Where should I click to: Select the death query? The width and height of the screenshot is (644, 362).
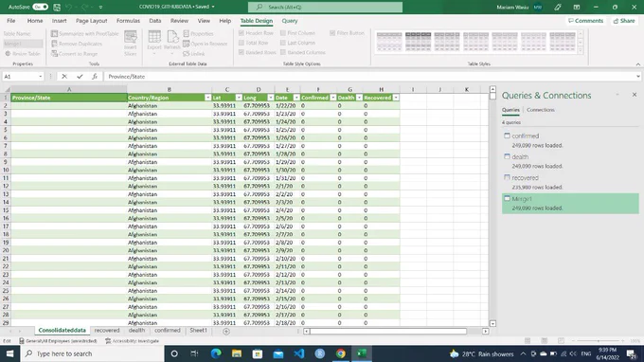(x=570, y=161)
